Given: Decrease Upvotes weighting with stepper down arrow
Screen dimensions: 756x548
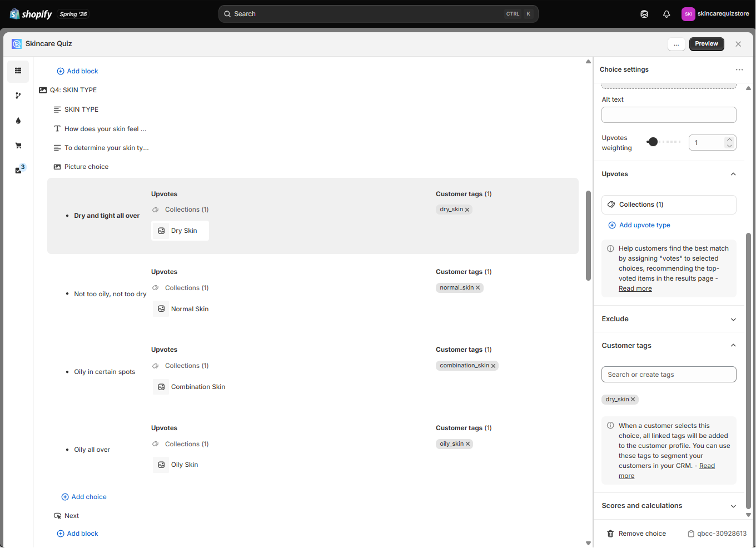Looking at the screenshot, I should (x=729, y=146).
